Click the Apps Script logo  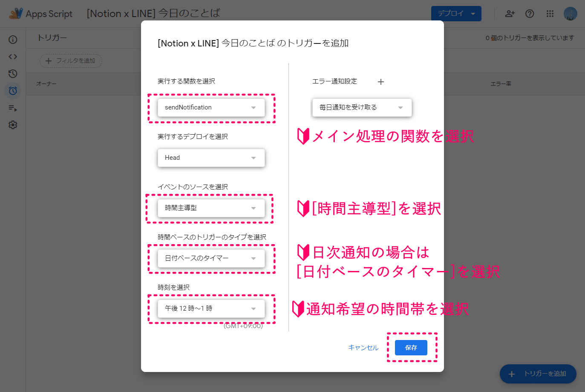coord(41,14)
